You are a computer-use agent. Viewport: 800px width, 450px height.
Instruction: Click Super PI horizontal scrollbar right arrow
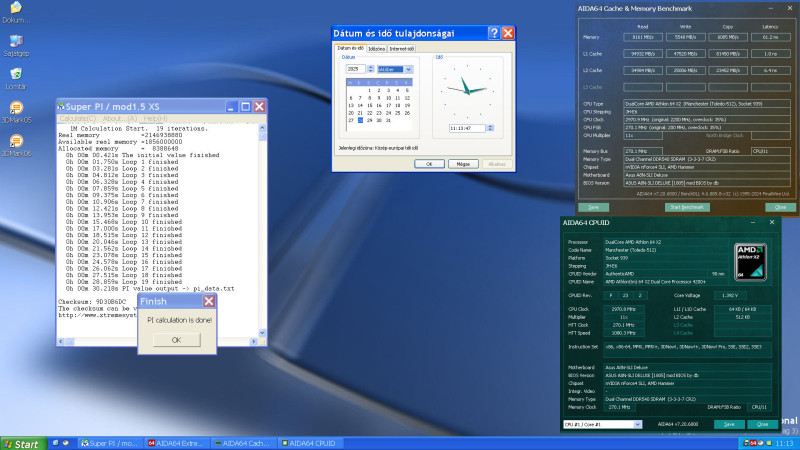254,341
